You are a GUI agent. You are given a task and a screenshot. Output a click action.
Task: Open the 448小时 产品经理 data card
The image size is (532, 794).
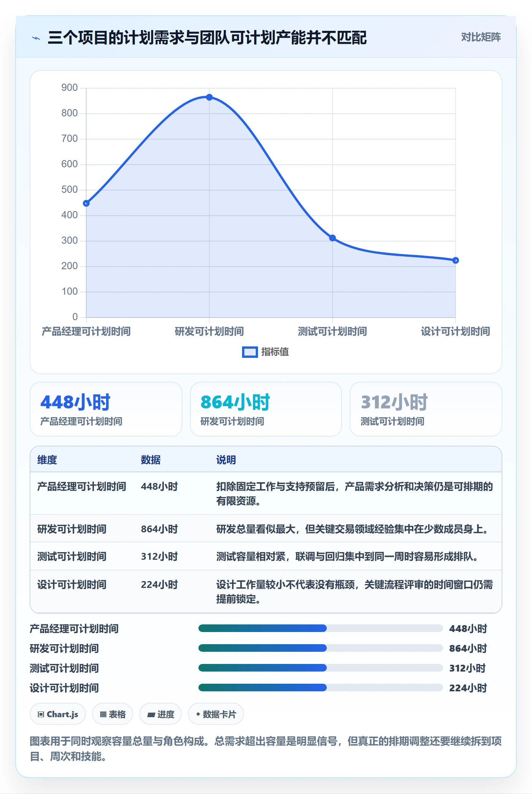click(x=106, y=409)
